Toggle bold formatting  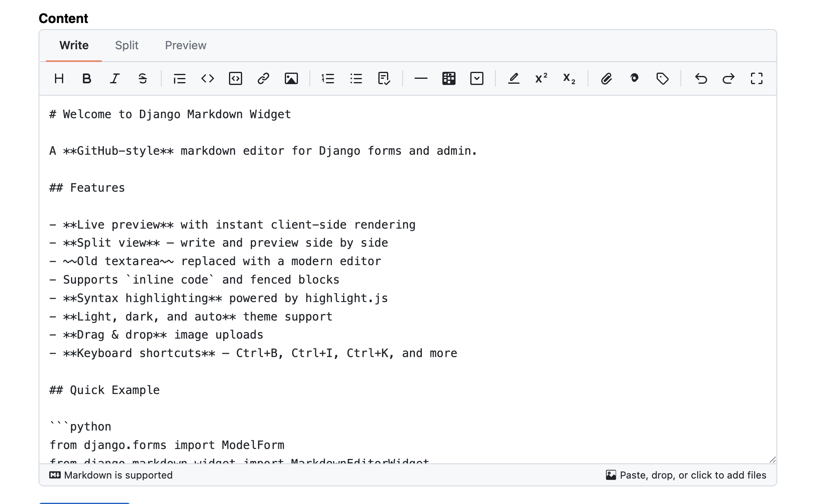[87, 78]
